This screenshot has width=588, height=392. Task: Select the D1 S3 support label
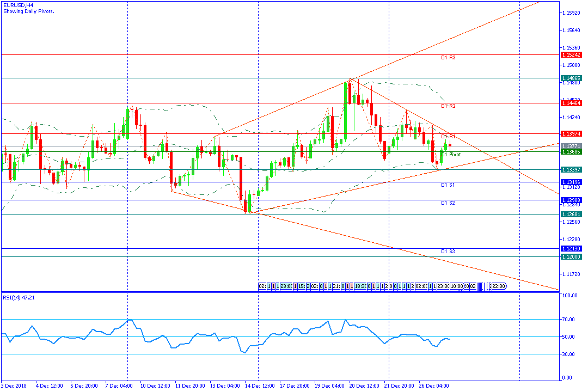coord(448,252)
